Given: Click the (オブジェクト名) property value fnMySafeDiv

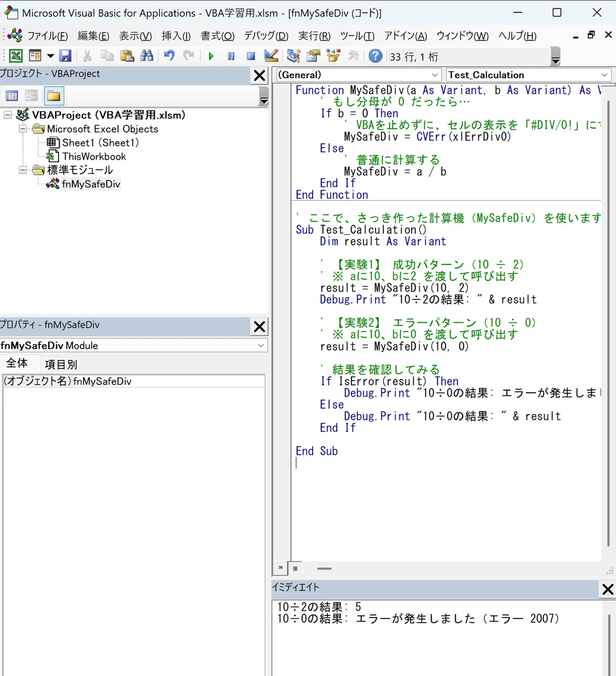Looking at the screenshot, I should (x=168, y=381).
